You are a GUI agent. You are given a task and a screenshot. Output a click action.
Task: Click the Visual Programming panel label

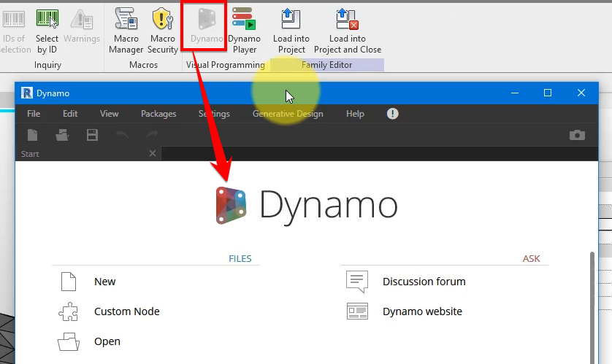click(x=226, y=65)
